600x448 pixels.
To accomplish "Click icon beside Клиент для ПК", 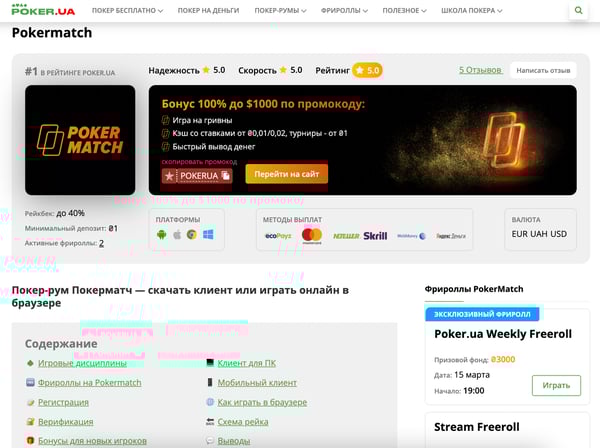I will 210,363.
